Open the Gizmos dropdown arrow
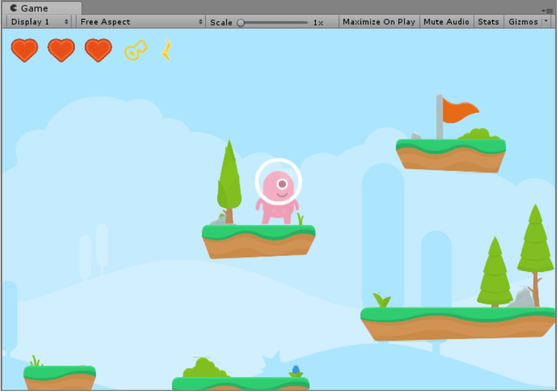558x392 pixels. [x=546, y=21]
